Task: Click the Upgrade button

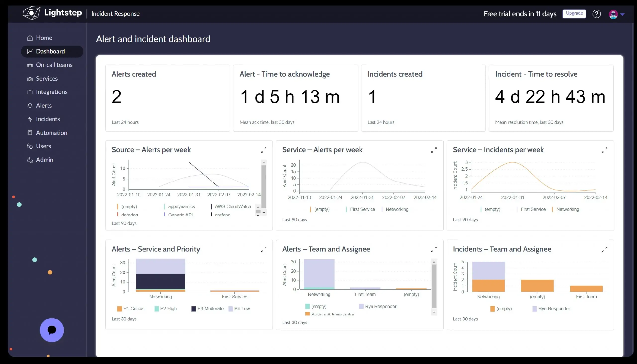Action: coord(574,13)
